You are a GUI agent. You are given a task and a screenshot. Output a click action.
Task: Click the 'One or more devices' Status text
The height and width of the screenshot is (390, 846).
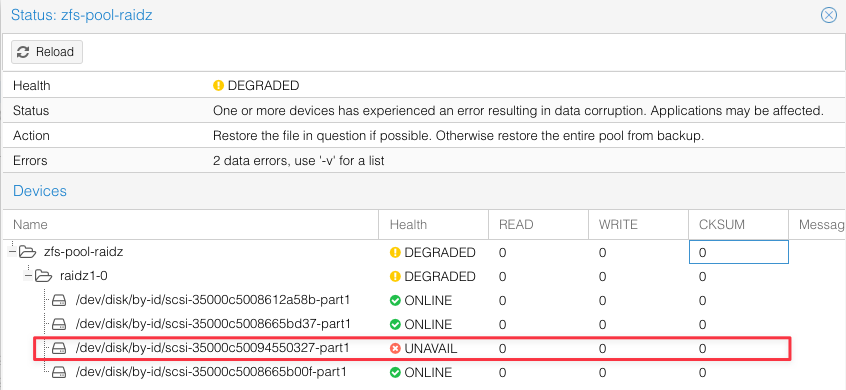pyautogui.click(x=518, y=111)
